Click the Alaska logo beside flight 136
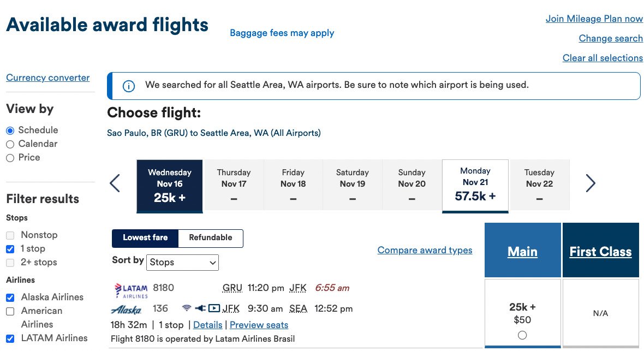 coord(126,310)
